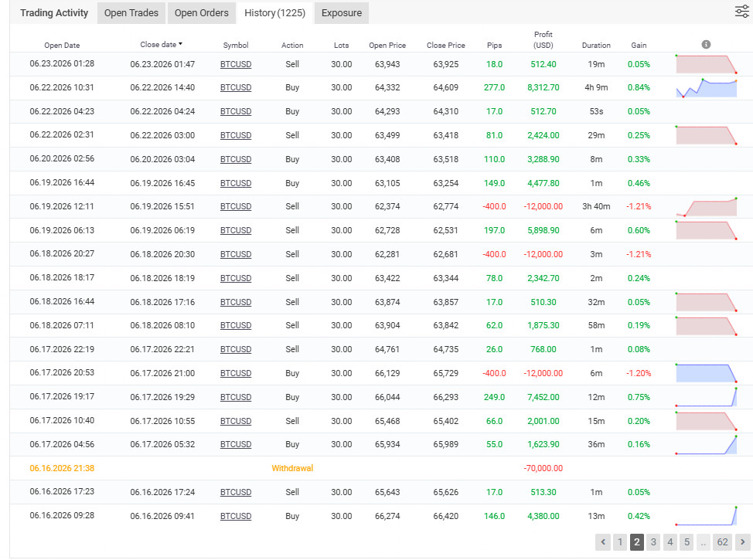The image size is (753, 560).
Task: Open BTCUSD link for 06.22.2026 10:31 trade
Action: pyautogui.click(x=236, y=88)
